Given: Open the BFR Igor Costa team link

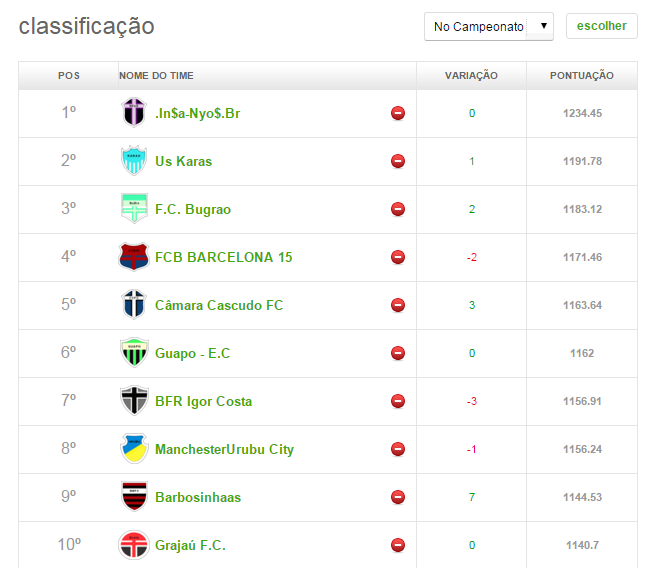Looking at the screenshot, I should coord(203,401).
